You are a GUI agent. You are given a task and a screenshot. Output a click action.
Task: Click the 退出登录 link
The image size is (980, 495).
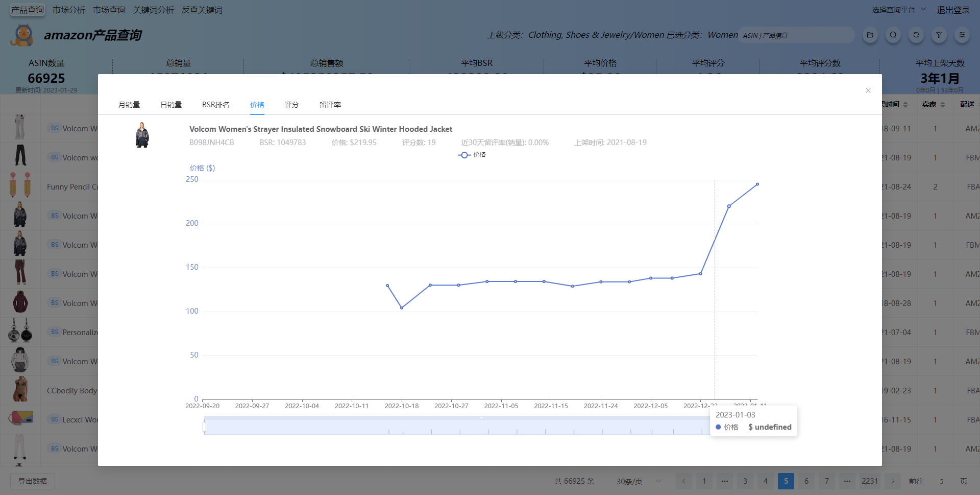click(x=953, y=10)
